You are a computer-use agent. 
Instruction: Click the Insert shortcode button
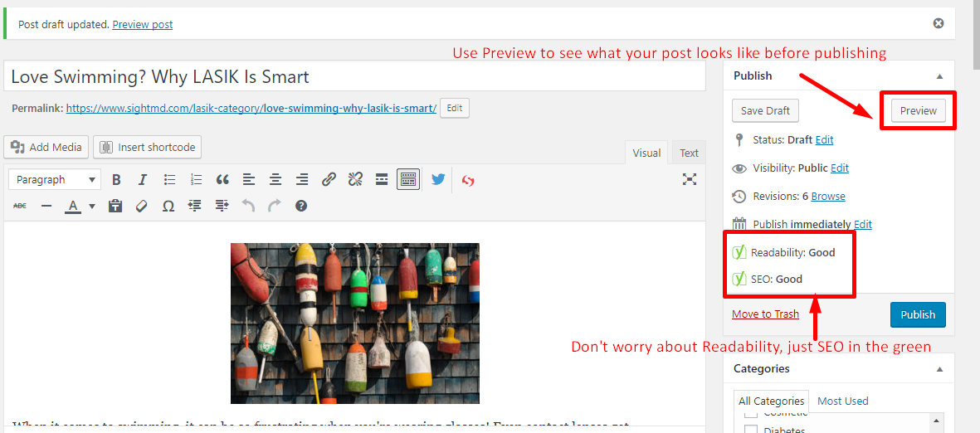click(148, 148)
